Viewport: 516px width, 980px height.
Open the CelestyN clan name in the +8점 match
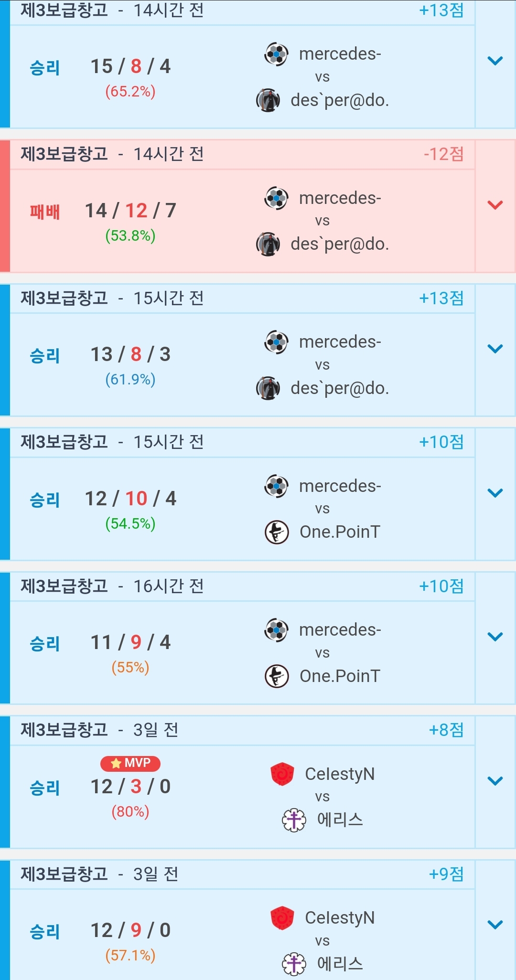point(340,774)
